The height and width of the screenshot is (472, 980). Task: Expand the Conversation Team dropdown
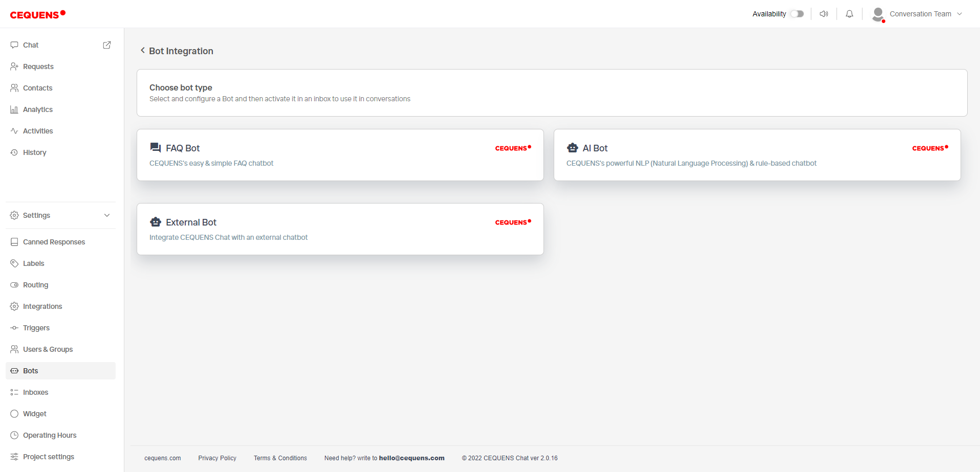pyautogui.click(x=960, y=14)
